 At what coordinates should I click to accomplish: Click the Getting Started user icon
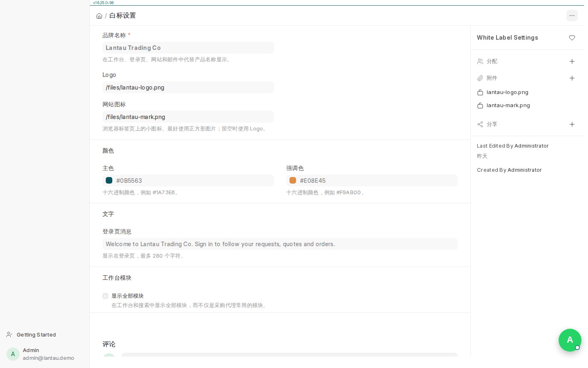point(9,334)
